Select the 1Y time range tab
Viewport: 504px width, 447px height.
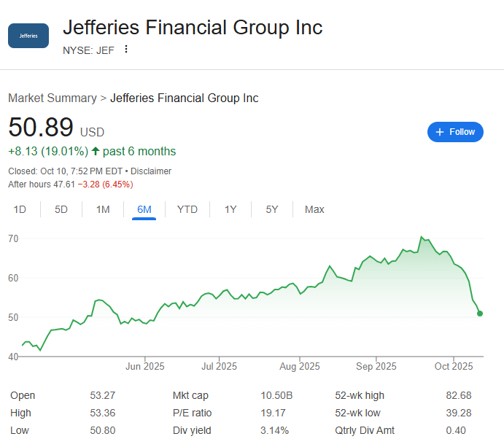(230, 210)
